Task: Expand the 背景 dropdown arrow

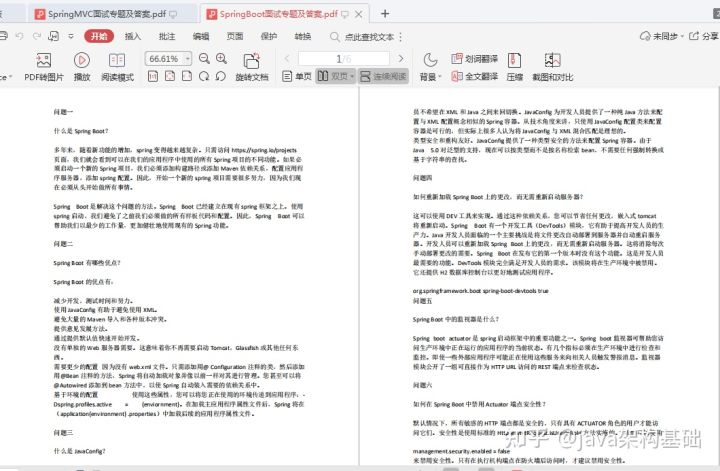Action: 439,77
